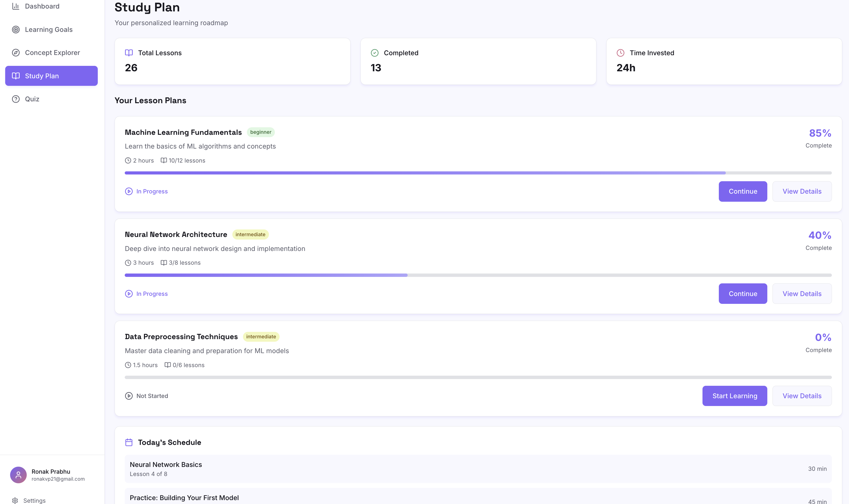Click the Completed green checkmark icon
The width and height of the screenshot is (849, 504).
(374, 53)
